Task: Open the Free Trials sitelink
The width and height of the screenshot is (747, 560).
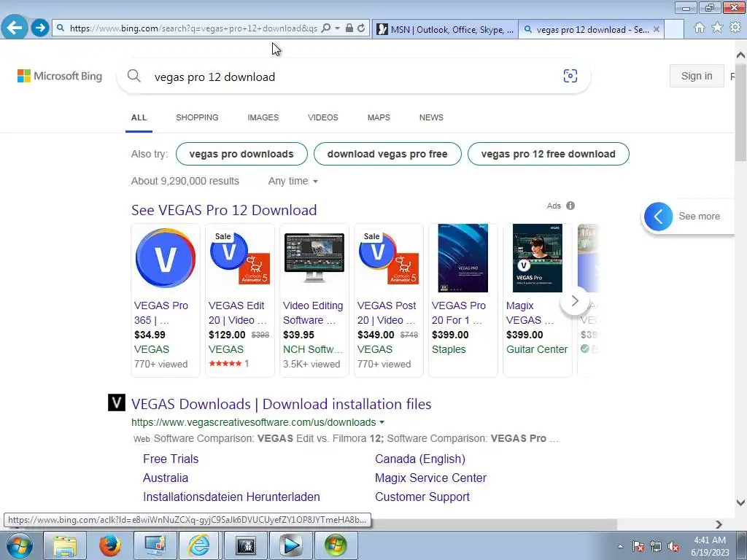Action: coord(171,459)
